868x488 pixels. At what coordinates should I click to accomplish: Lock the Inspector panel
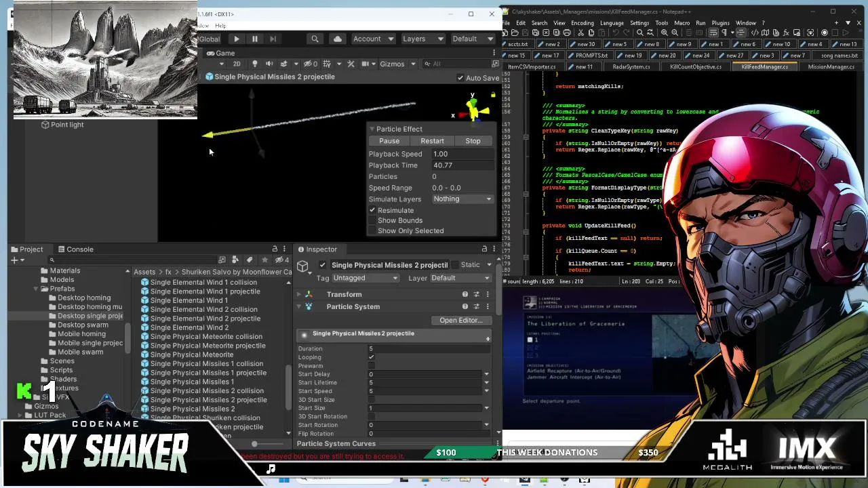484,249
